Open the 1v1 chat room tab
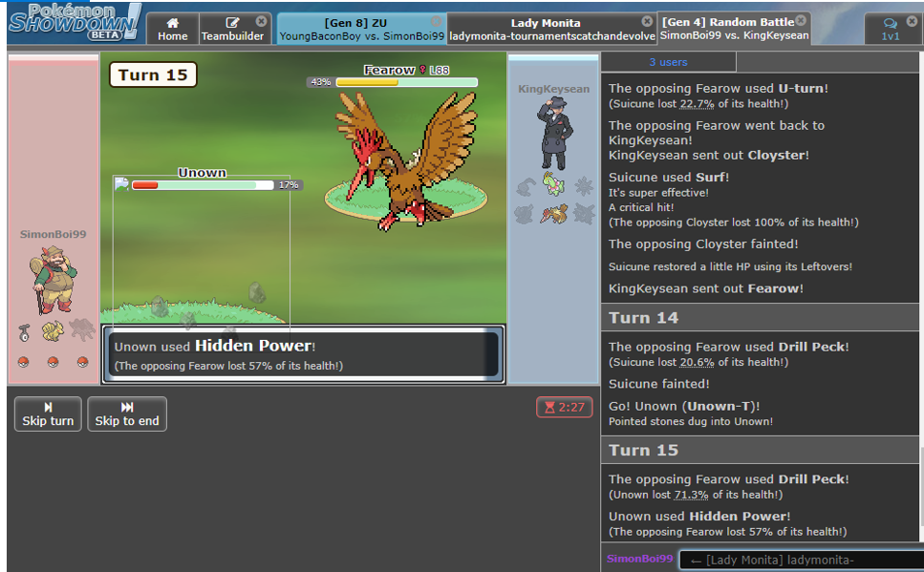Image resolution: width=924 pixels, height=572 pixels. (891, 29)
